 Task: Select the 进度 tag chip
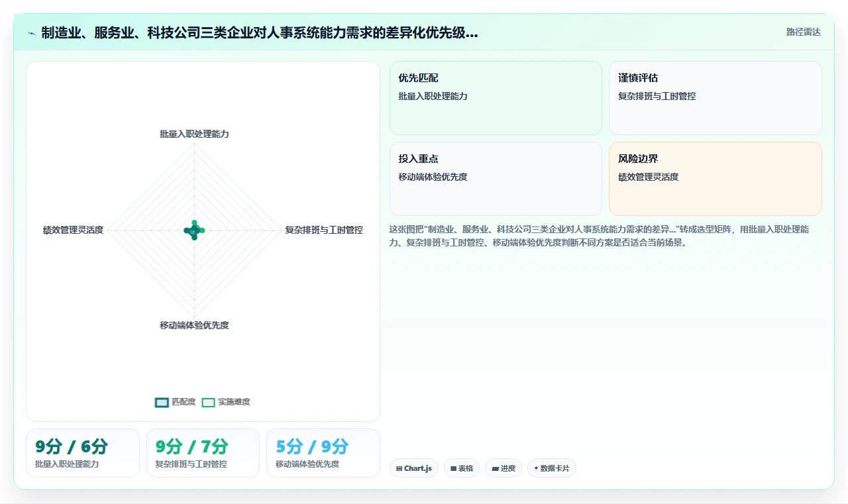(503, 468)
